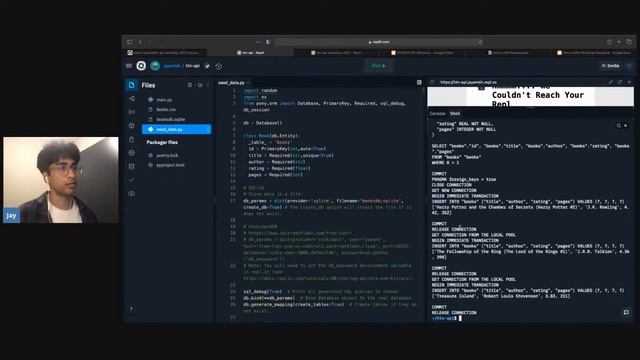Add a new folder in Files panel

(200, 85)
